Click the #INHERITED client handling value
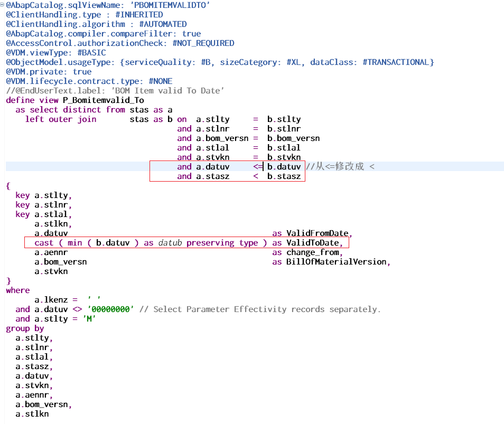The image size is (504, 424). pyautogui.click(x=139, y=15)
